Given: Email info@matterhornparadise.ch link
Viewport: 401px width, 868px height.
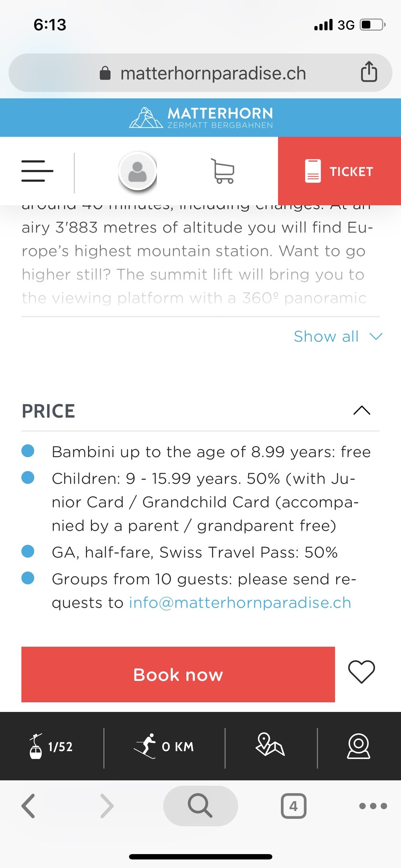Looking at the screenshot, I should click(x=240, y=603).
